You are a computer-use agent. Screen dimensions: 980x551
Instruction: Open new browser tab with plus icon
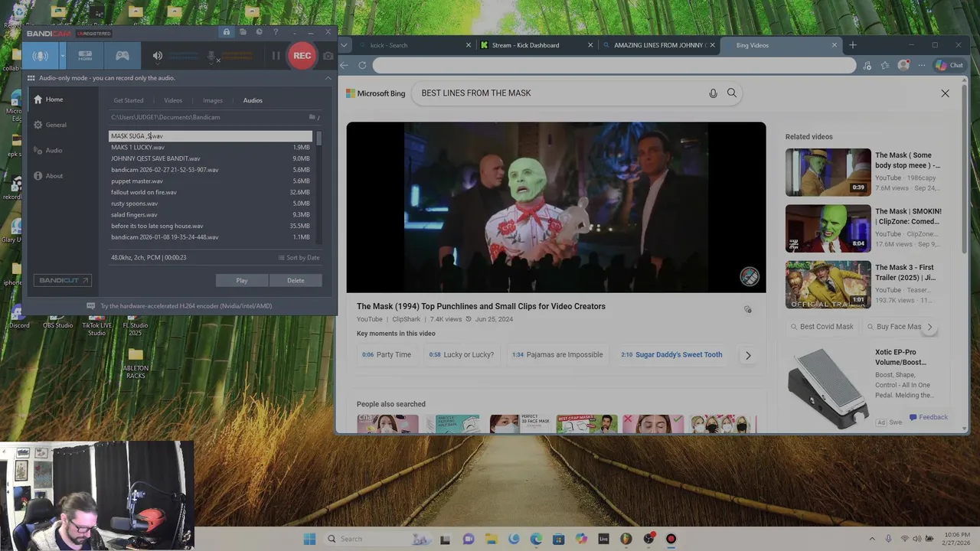[x=853, y=45]
